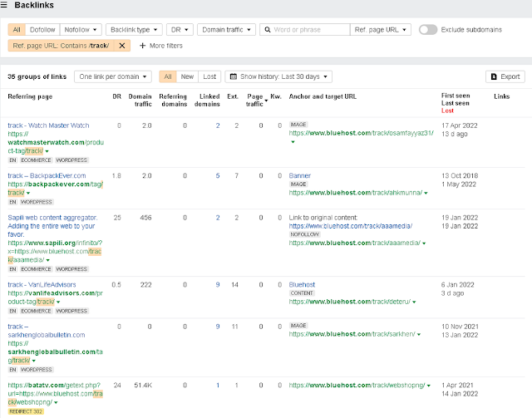Select the Nofollow filter button

(x=81, y=29)
